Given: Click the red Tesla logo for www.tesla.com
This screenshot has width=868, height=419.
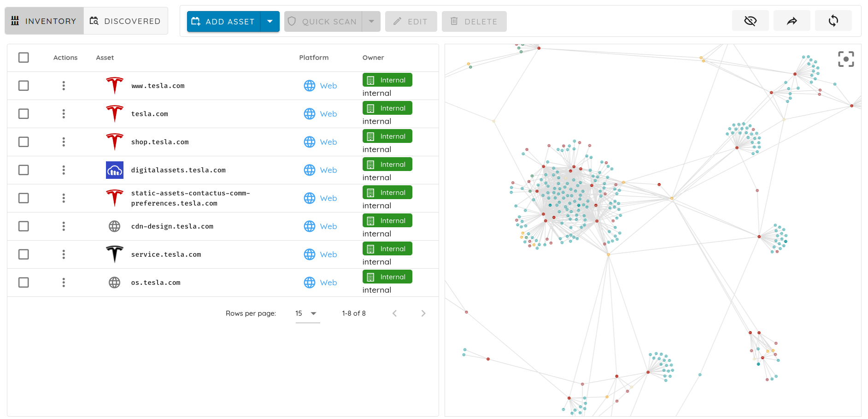Looking at the screenshot, I should point(115,86).
